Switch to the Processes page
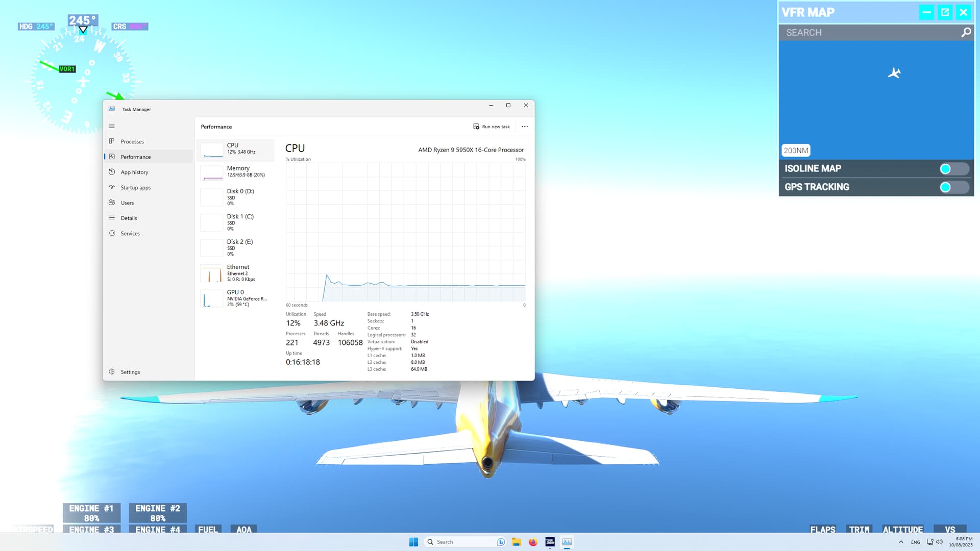This screenshot has width=980, height=551. (132, 142)
